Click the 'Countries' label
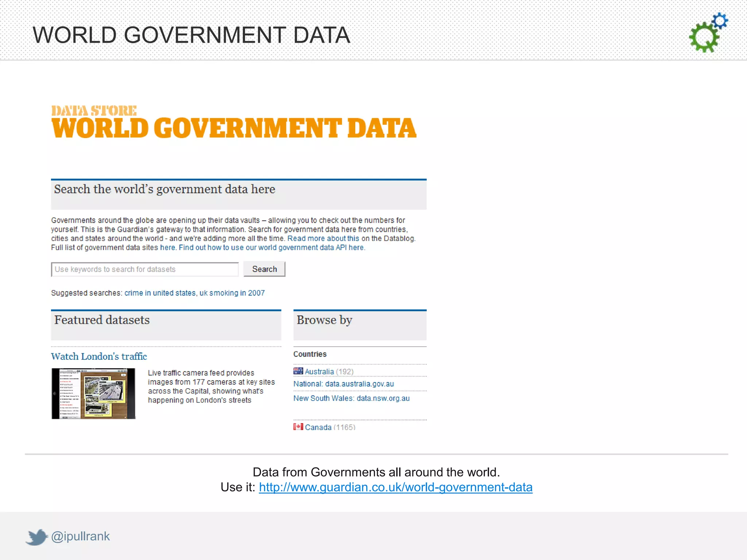This screenshot has height=560, width=747. (x=310, y=354)
